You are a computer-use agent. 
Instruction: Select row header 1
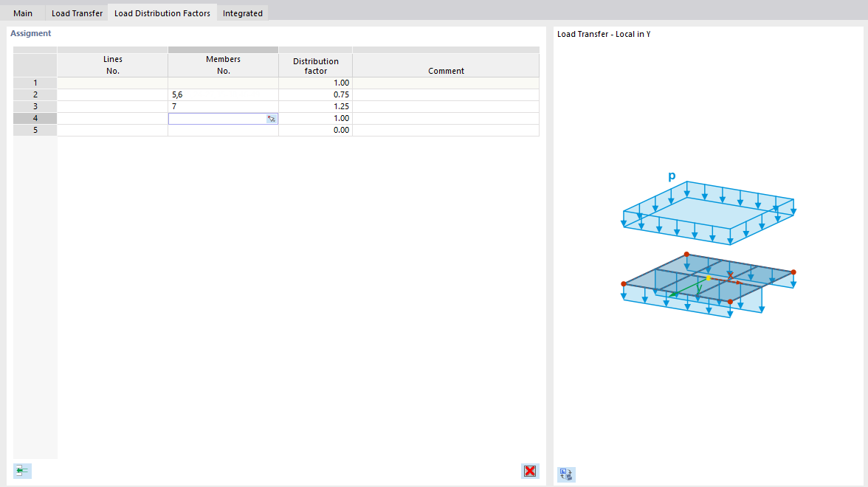(35, 83)
